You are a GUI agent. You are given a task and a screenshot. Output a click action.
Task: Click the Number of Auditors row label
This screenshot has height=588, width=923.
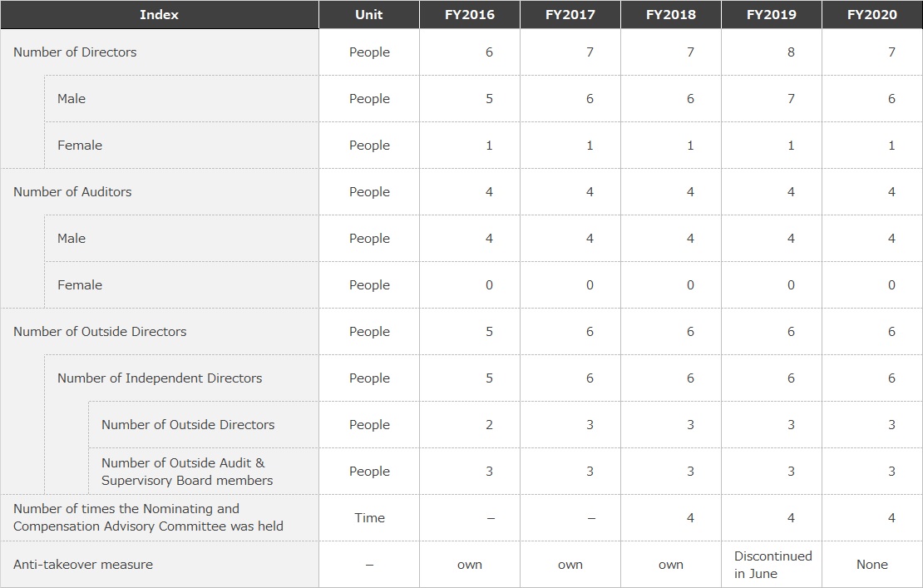[72, 192]
